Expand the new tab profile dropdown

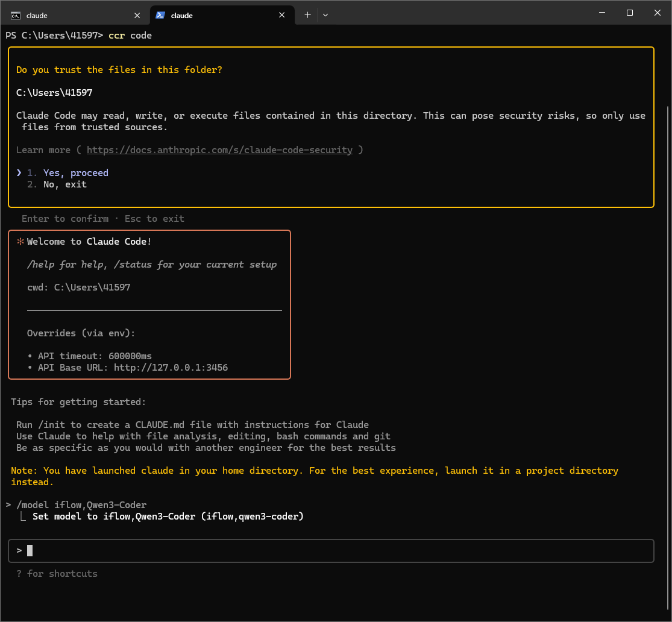tap(325, 15)
